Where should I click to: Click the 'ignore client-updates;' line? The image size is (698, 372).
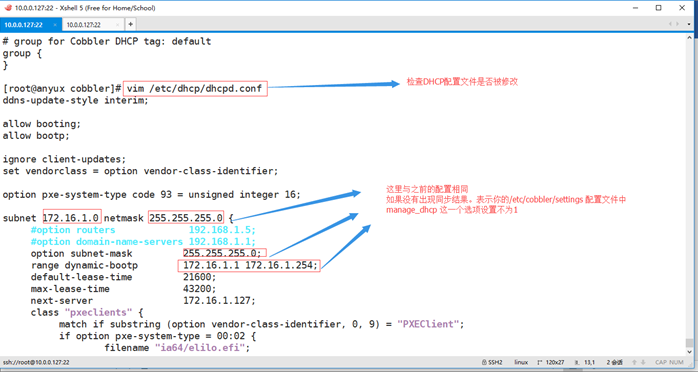click(x=65, y=159)
